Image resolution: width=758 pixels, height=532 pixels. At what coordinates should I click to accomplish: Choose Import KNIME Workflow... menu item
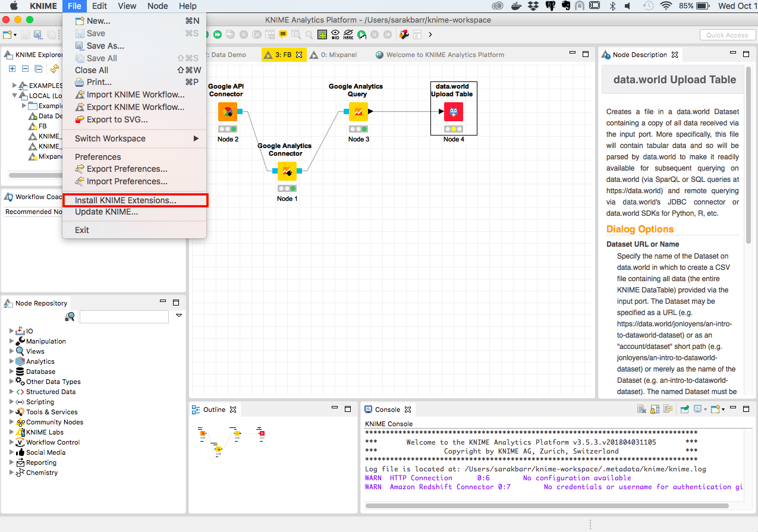134,95
